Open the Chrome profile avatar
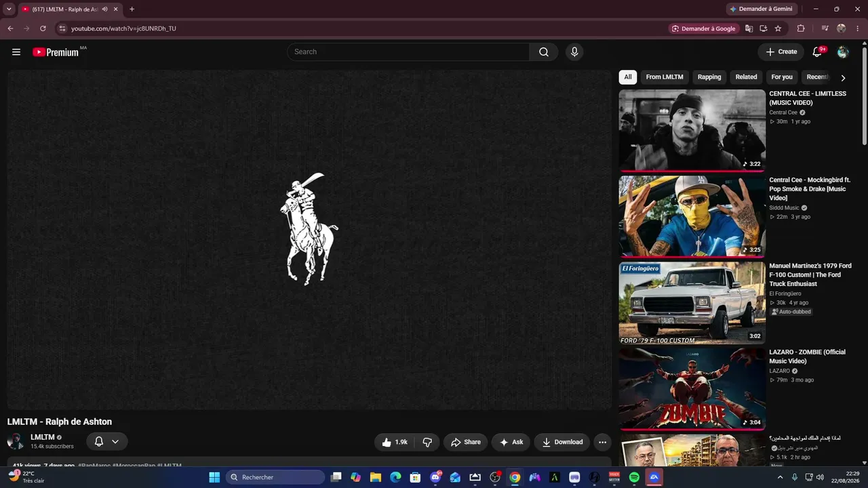 click(842, 28)
